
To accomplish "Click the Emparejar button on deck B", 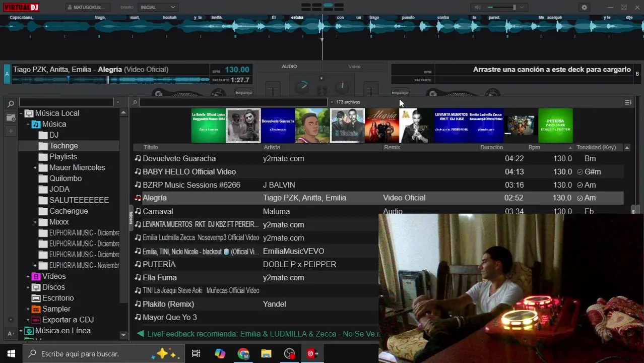I will [400, 92].
